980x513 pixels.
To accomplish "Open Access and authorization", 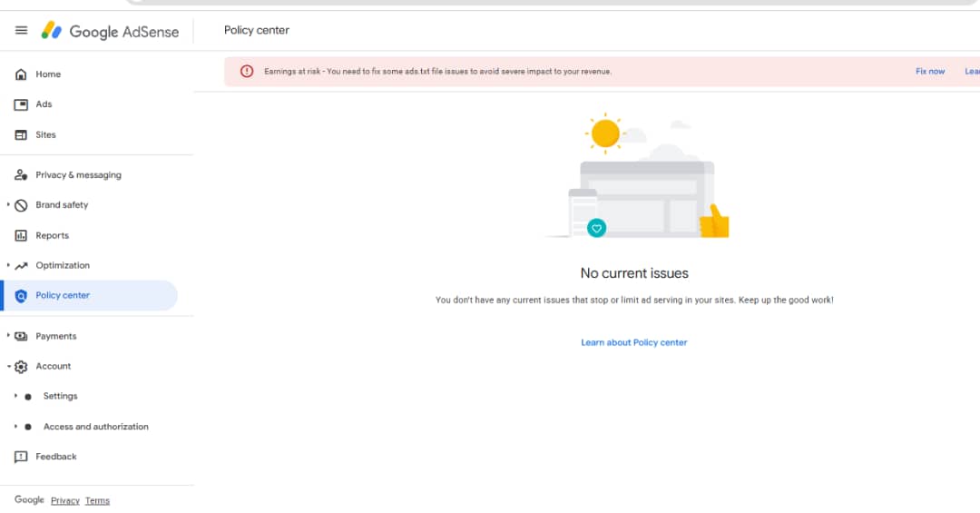I will (x=95, y=427).
